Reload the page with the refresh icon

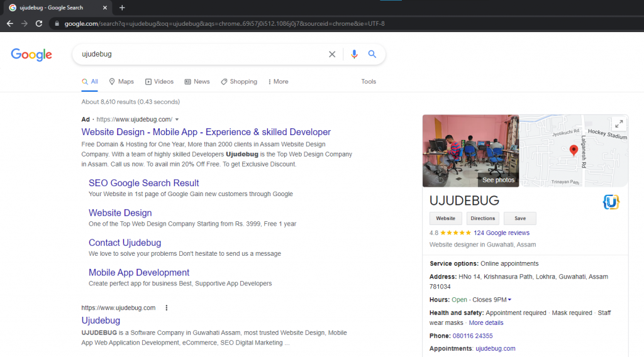pyautogui.click(x=39, y=24)
